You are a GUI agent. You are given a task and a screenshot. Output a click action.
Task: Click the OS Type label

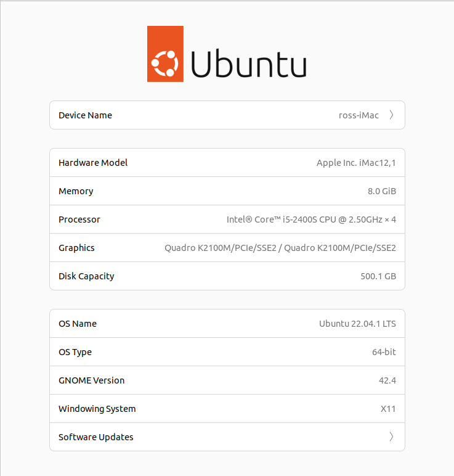[x=75, y=352]
